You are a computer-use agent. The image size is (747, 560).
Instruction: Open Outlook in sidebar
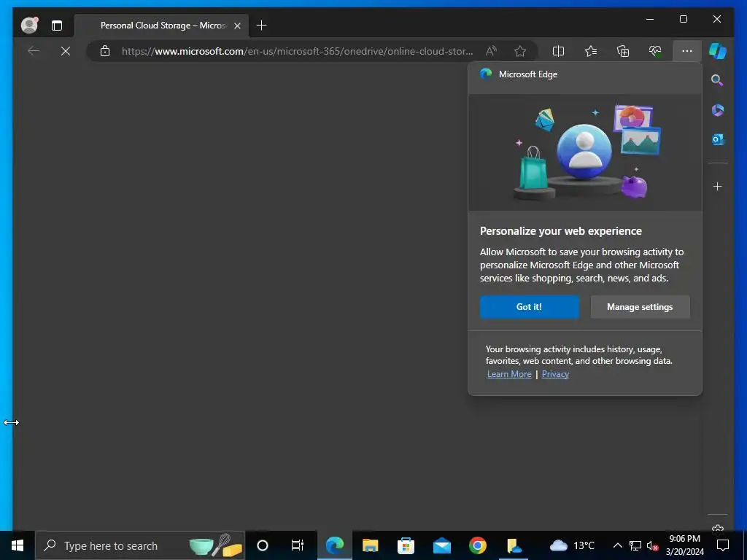pos(718,139)
